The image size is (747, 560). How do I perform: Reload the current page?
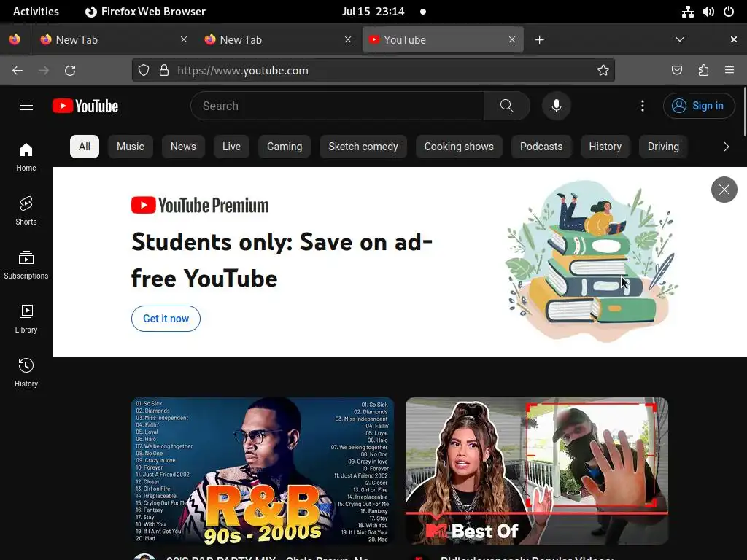pos(70,71)
